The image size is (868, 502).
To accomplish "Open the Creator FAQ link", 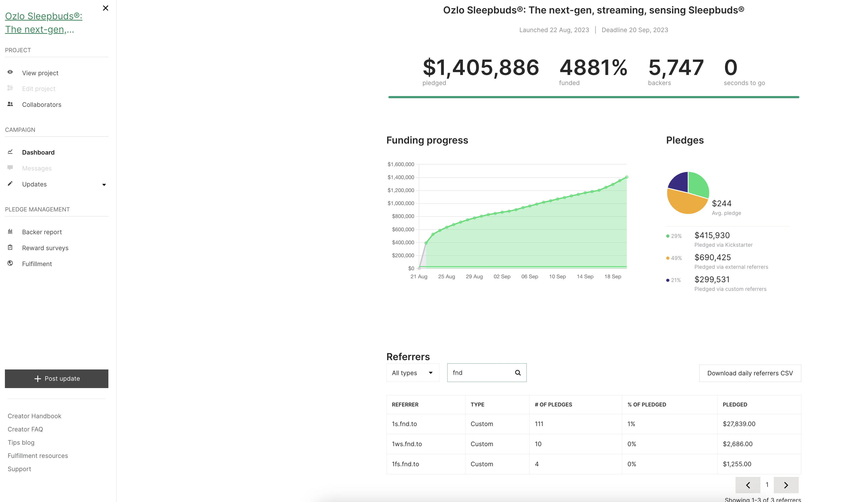I will (x=25, y=429).
